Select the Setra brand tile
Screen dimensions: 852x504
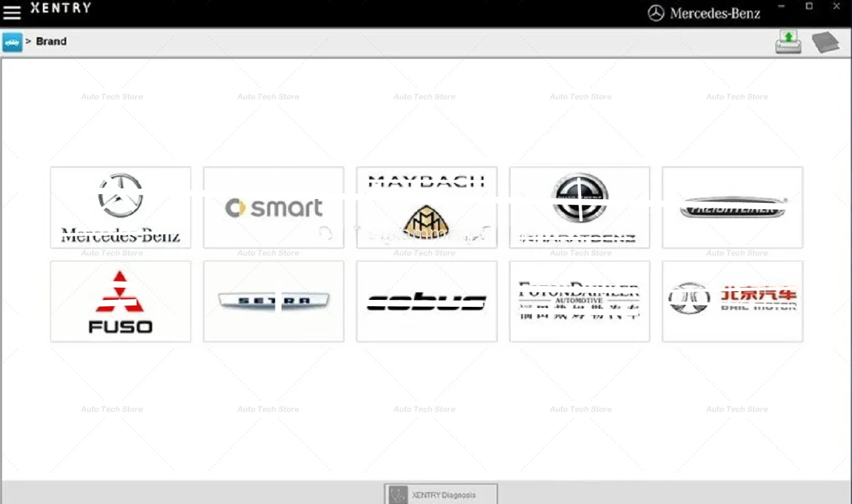pyautogui.click(x=273, y=302)
